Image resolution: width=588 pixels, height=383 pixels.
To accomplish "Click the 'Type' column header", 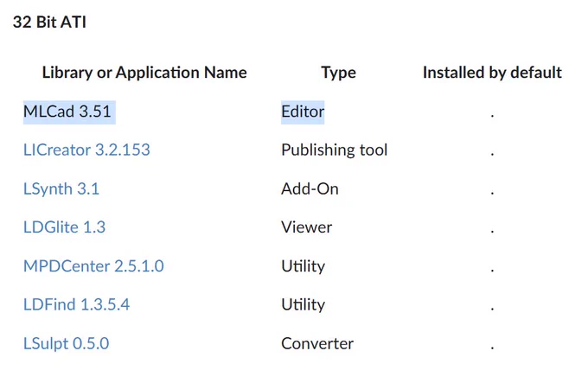I will 339,73.
